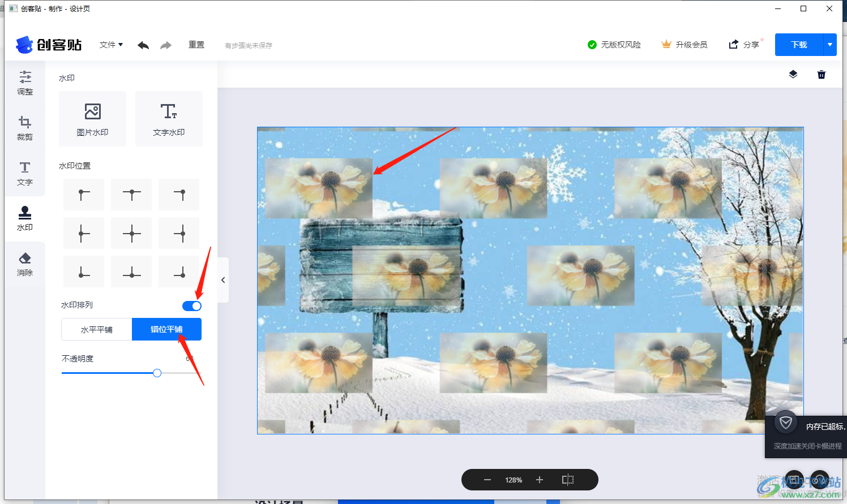
Task: Choose 错位平铺 staggered tiling
Action: pos(166,329)
